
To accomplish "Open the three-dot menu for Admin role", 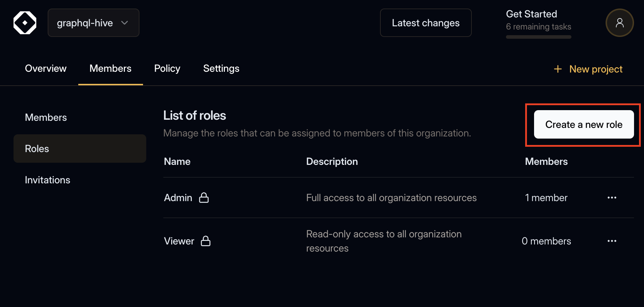I will (612, 198).
